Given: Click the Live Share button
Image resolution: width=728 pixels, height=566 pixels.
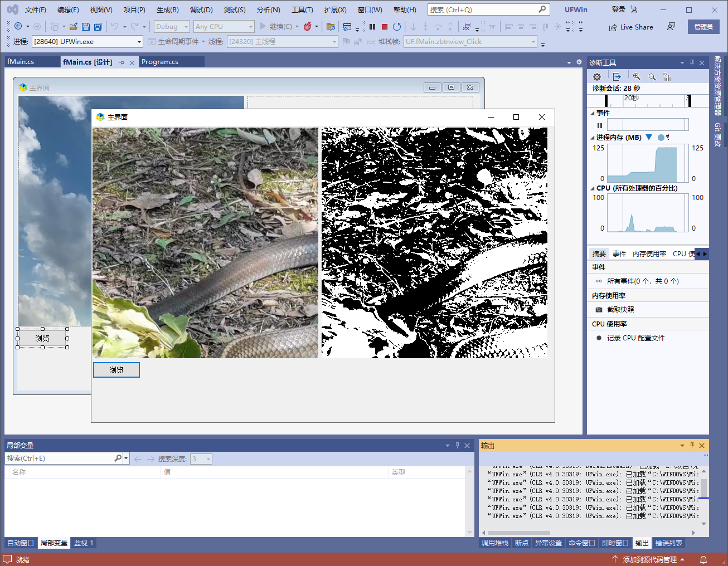Looking at the screenshot, I should click(x=631, y=27).
